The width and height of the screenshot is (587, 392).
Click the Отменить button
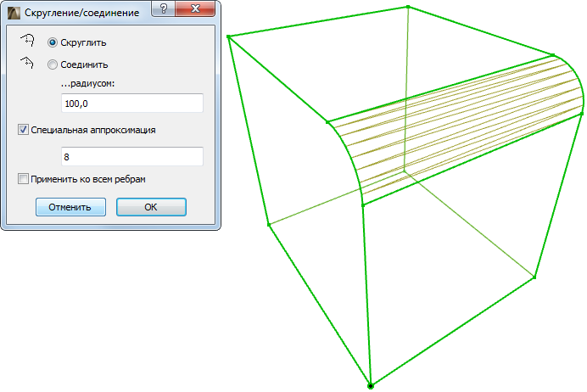(x=70, y=207)
